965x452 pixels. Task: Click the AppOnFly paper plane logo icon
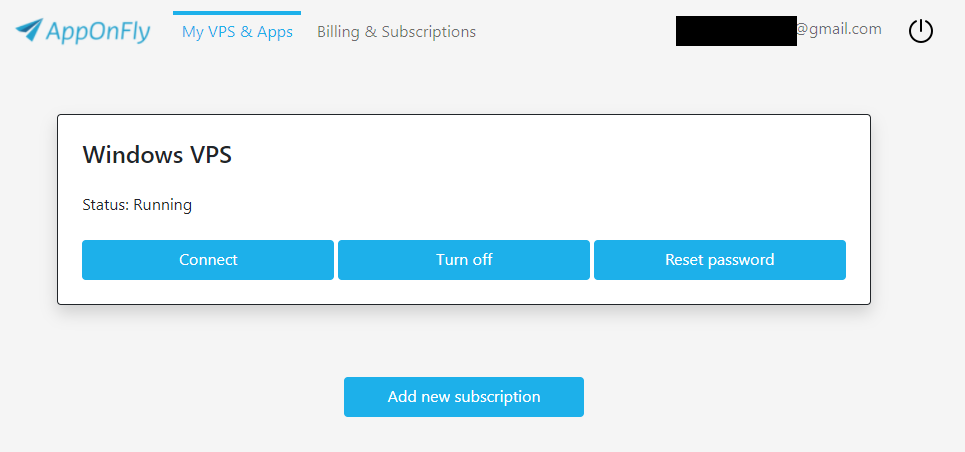click(30, 31)
